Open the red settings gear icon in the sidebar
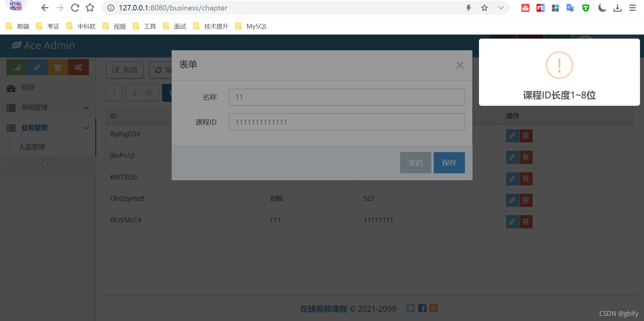 point(78,67)
